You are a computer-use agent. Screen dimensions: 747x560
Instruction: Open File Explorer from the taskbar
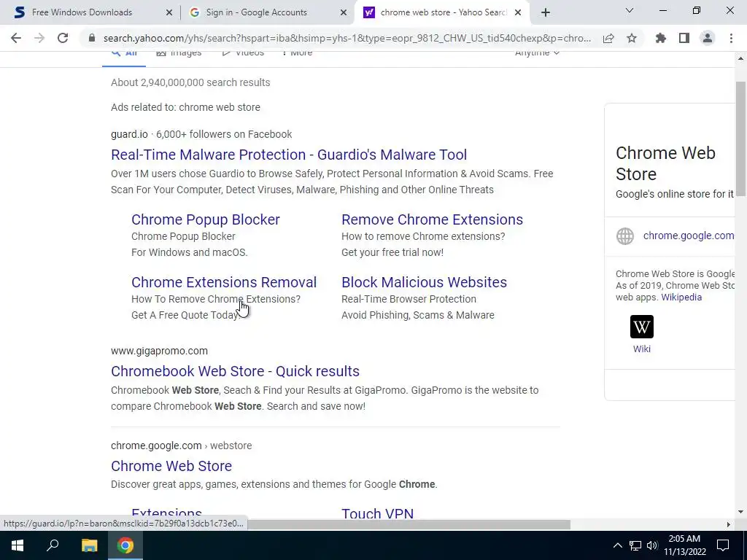pos(89,545)
